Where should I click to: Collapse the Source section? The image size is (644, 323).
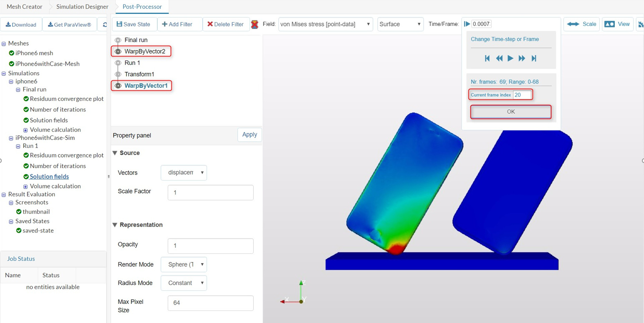click(115, 153)
